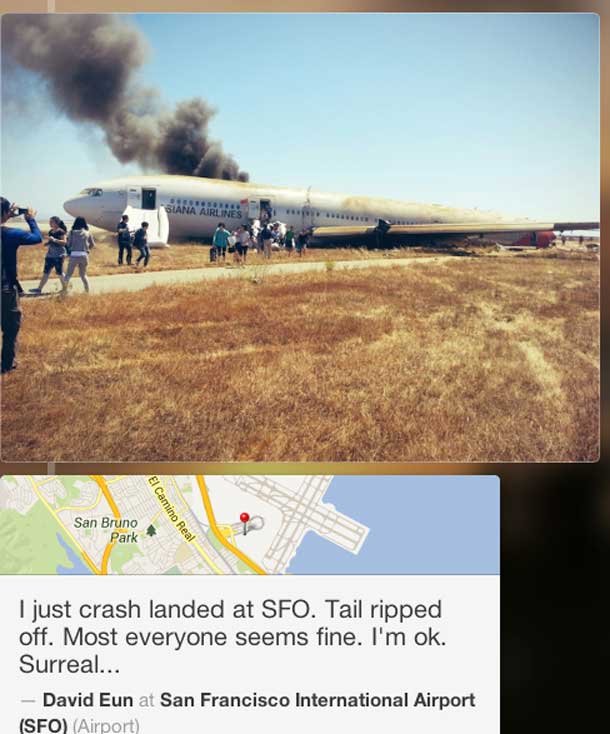Click the El Camino Real street label
Image resolution: width=610 pixels, height=734 pixels.
(171, 508)
